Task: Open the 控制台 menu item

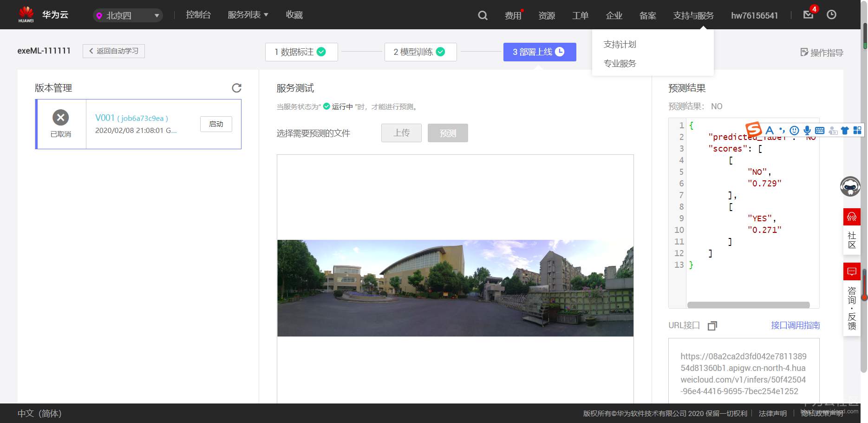Action: (198, 14)
